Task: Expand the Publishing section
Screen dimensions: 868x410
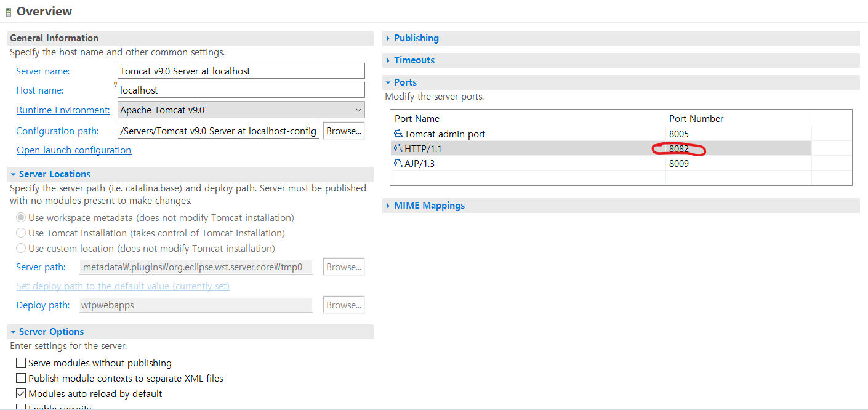Action: tap(388, 38)
